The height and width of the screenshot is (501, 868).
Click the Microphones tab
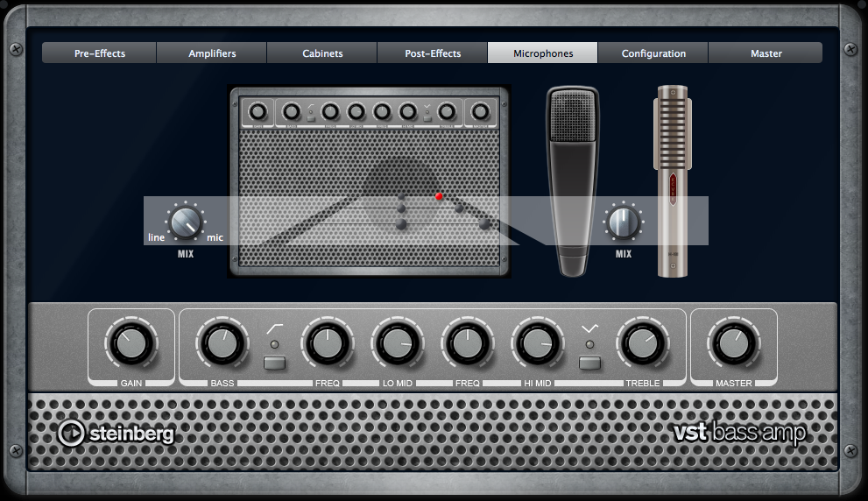point(542,53)
